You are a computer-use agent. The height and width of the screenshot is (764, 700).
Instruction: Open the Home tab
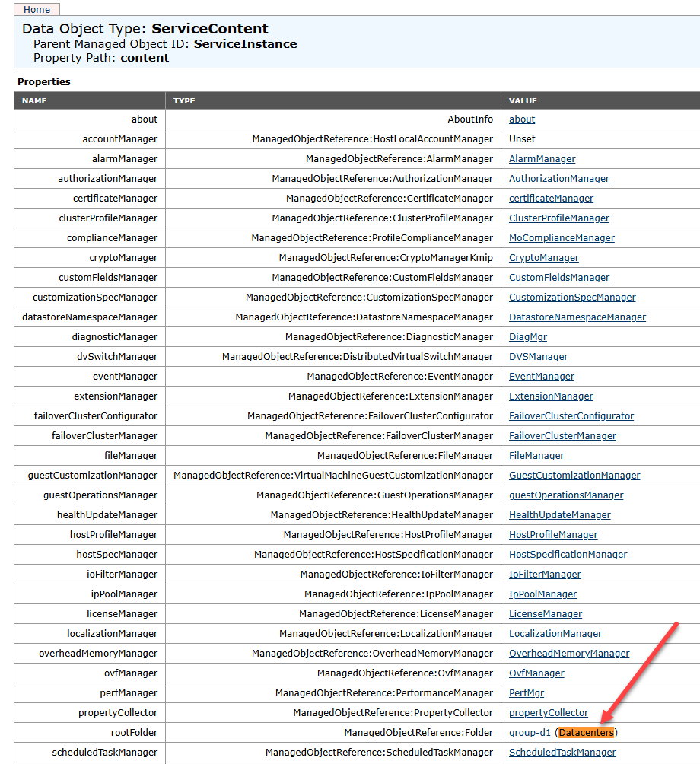(x=37, y=9)
